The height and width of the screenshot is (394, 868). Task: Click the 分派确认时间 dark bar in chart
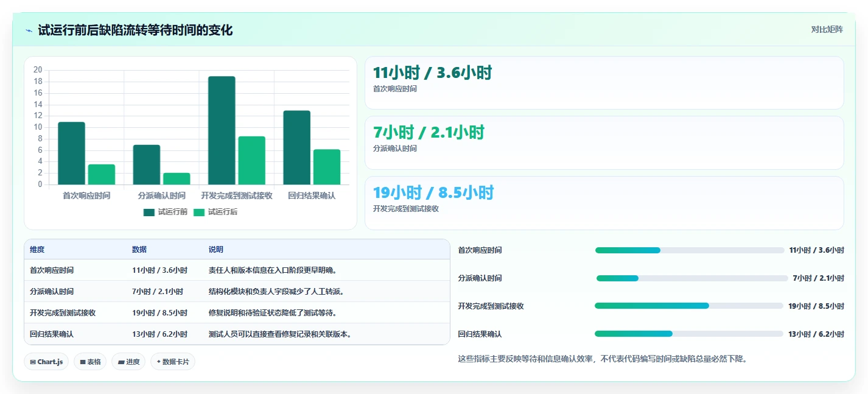(x=146, y=164)
